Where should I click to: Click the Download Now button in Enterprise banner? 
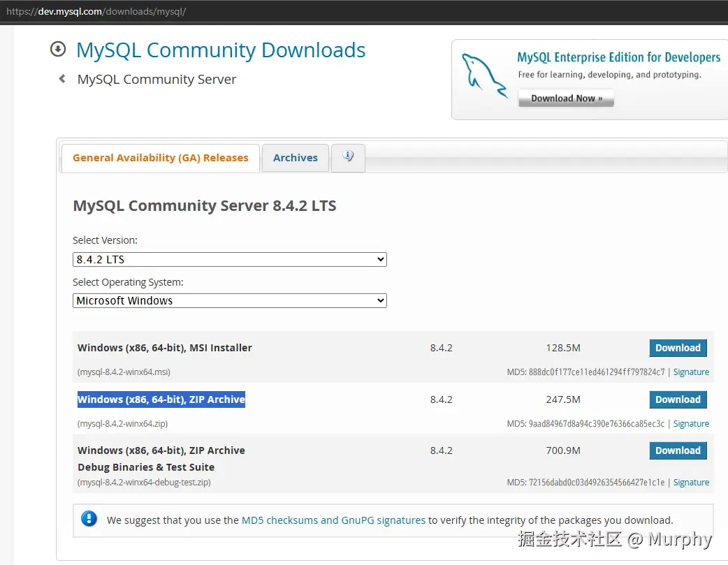pyautogui.click(x=567, y=98)
